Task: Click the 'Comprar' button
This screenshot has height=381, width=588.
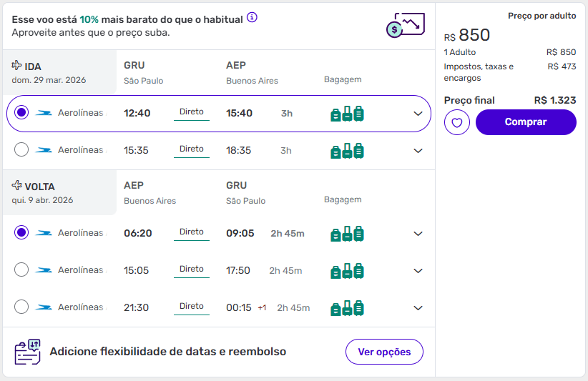Action: [x=526, y=122]
